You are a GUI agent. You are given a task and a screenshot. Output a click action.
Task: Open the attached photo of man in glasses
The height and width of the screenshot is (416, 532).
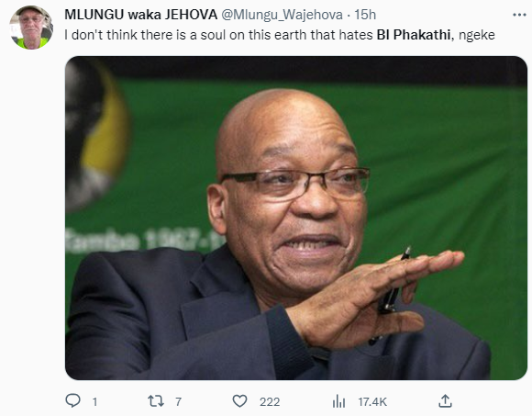click(x=296, y=218)
